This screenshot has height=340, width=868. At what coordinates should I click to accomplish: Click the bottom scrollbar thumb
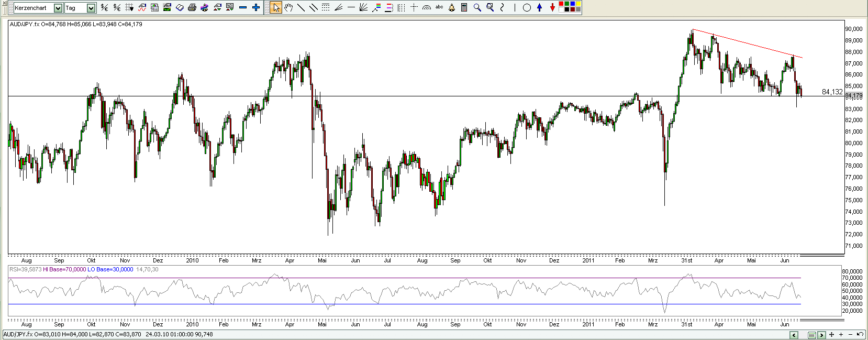coord(811,335)
